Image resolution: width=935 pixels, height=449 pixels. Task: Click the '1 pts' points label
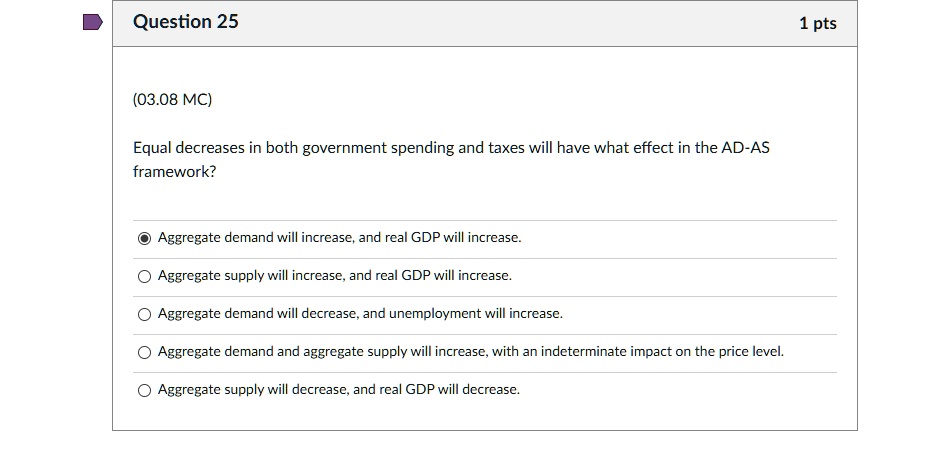pyautogui.click(x=818, y=23)
